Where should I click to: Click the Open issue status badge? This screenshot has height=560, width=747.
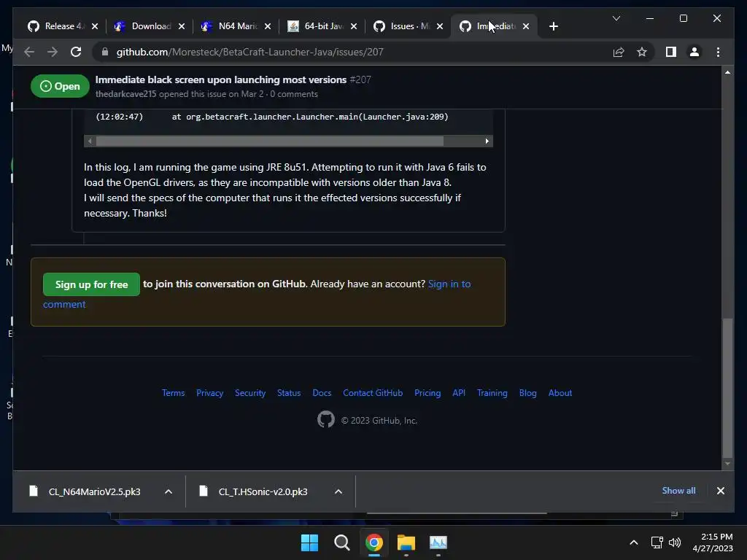point(60,86)
